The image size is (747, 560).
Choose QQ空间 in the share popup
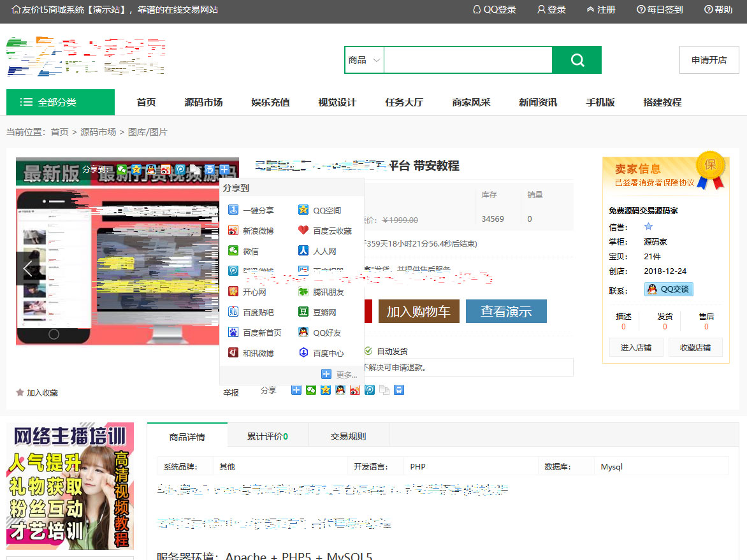point(326,210)
